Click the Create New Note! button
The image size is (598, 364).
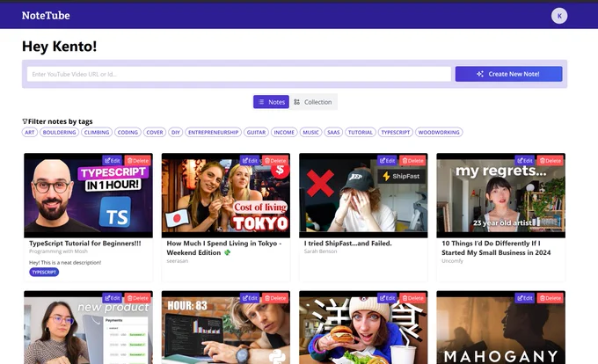click(509, 74)
